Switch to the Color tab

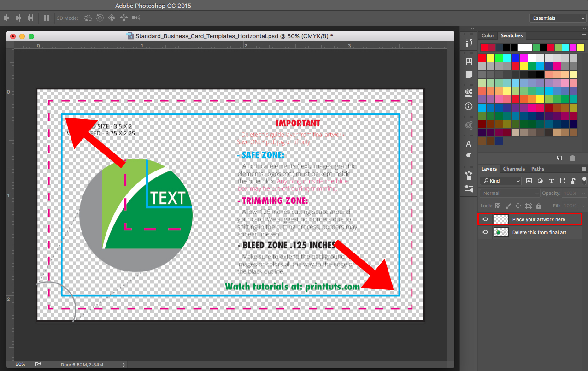pos(488,35)
